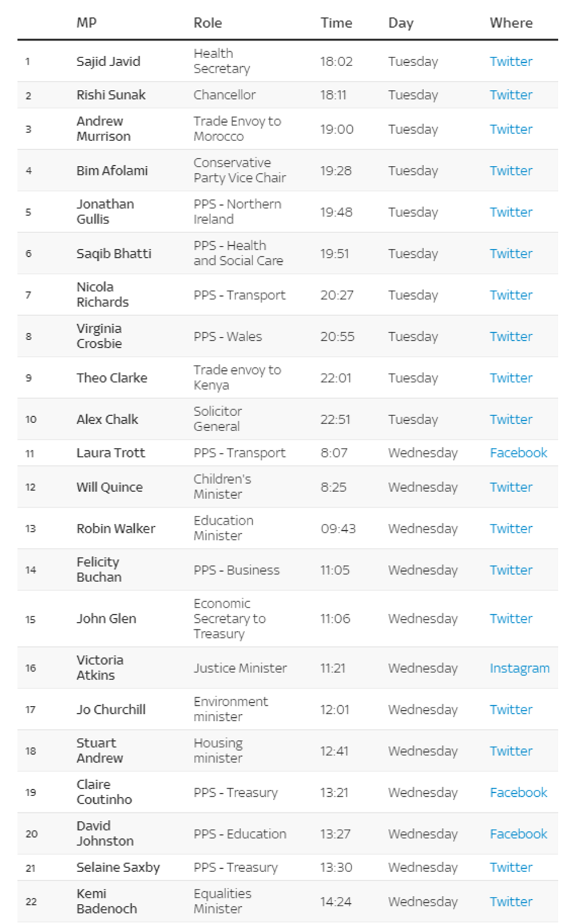Screen dimensions: 564x924
Task: Click Selaine Saxby's Twitter link
Action: coord(510,868)
